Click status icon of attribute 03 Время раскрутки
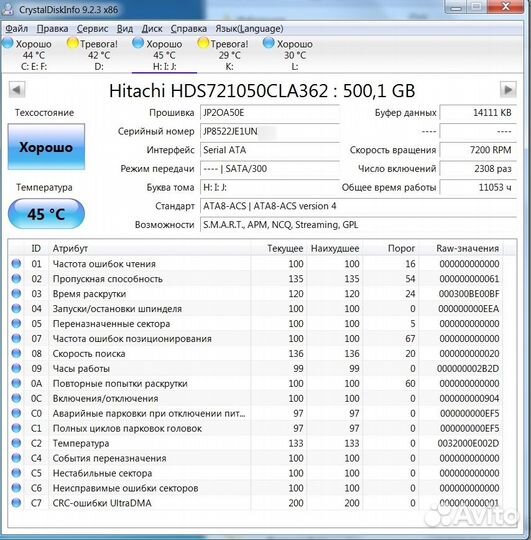The width and height of the screenshot is (531, 540). 16,293
